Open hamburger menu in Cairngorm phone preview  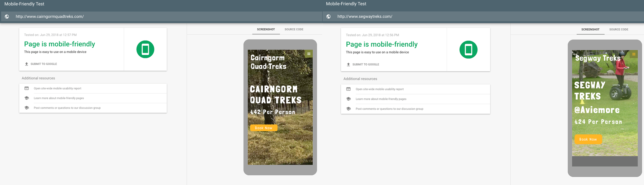pos(309,54)
